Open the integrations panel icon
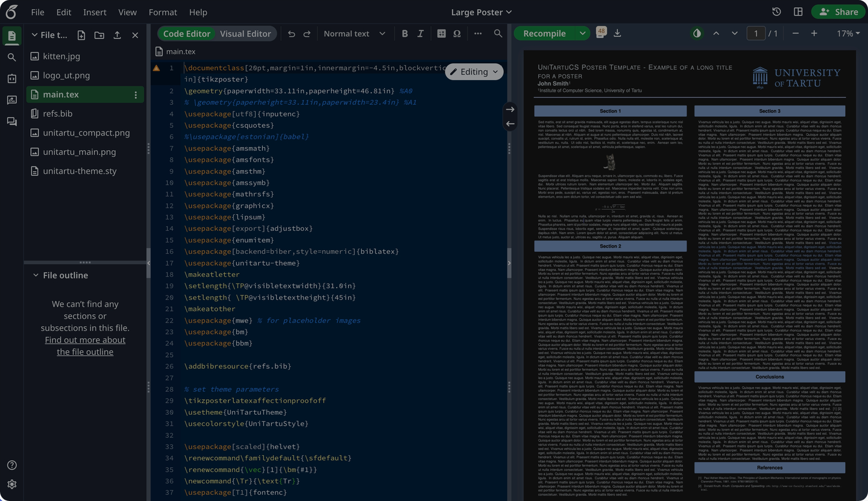 [11, 78]
